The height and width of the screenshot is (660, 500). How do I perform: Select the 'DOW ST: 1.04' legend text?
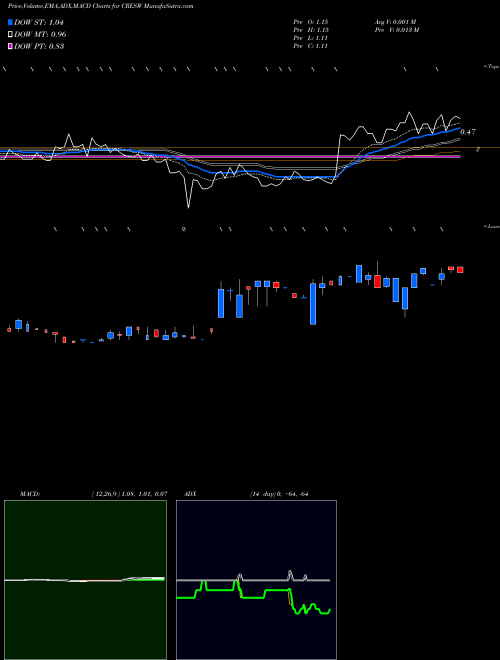pos(39,22)
